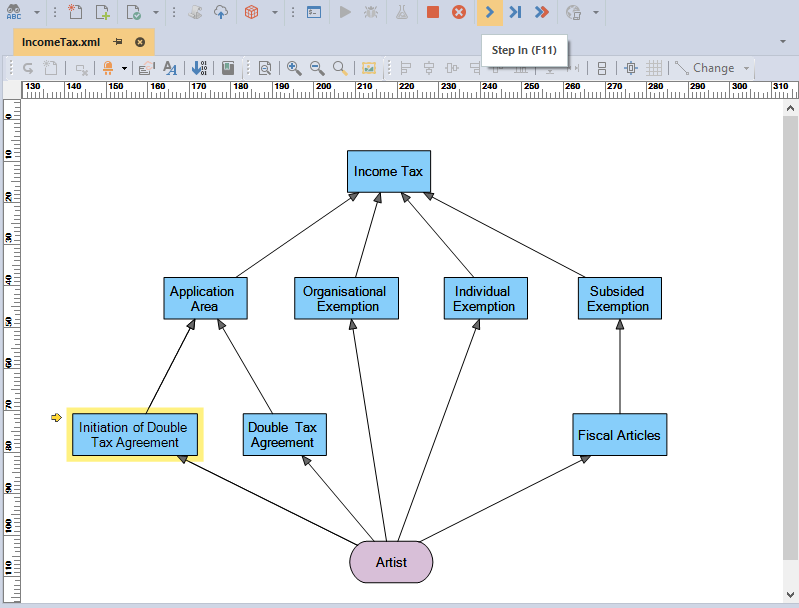Select the plain Double Tax Agreement node

click(x=285, y=435)
